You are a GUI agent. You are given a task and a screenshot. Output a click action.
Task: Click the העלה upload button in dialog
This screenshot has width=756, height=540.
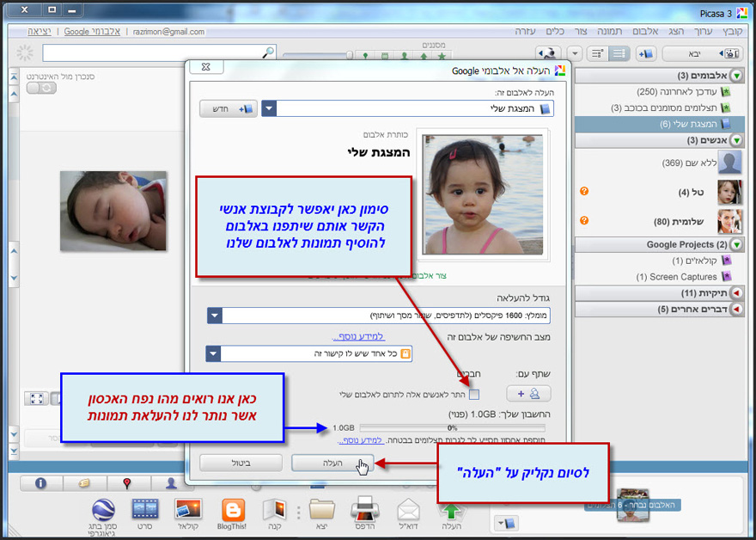pyautogui.click(x=332, y=463)
